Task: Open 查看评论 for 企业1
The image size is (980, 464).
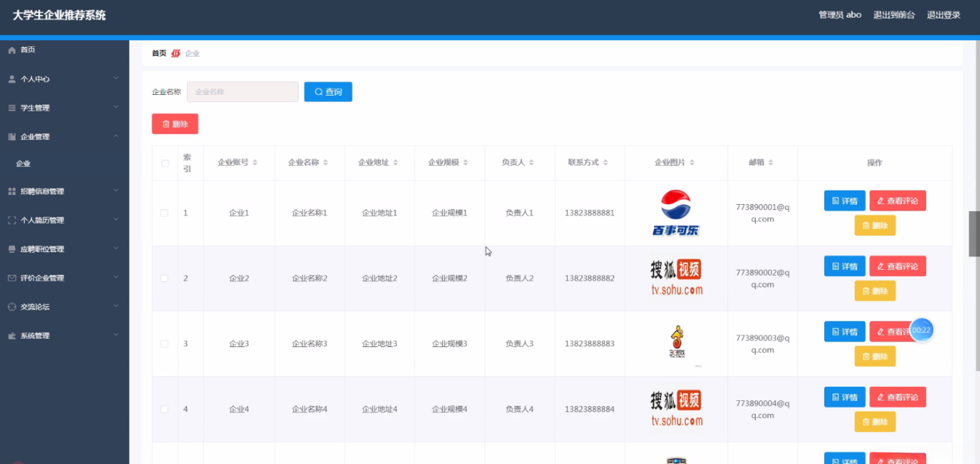Action: pos(898,200)
